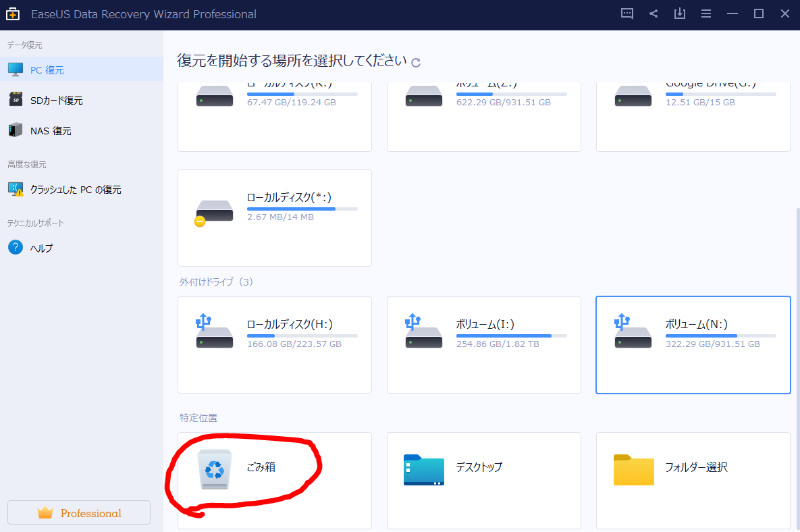Click the 254.86 GB/1.82 TB text
The width and height of the screenshot is (800, 532).
(498, 344)
